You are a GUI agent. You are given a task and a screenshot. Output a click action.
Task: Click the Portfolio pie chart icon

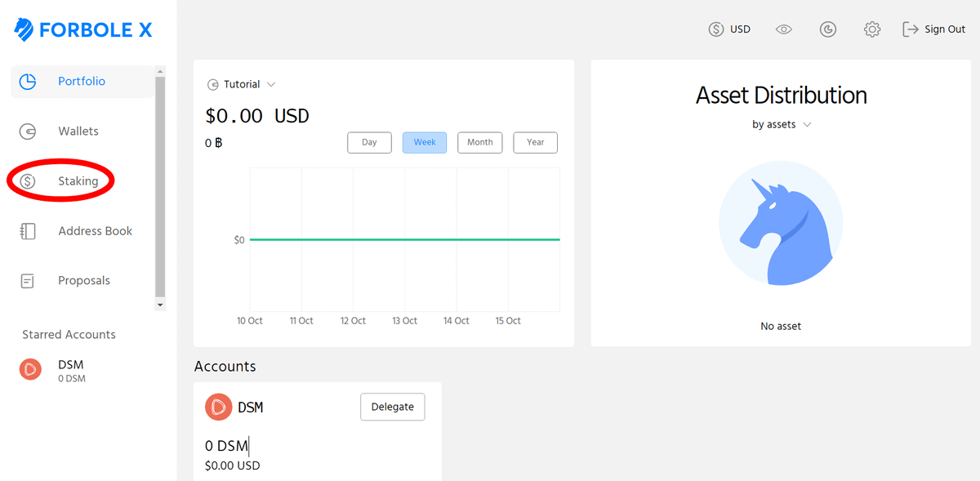pos(28,82)
